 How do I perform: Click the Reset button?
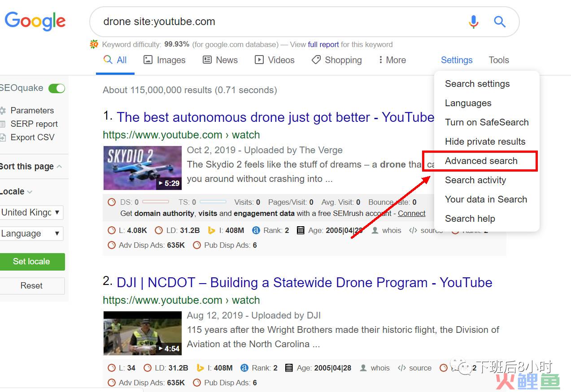(x=31, y=286)
